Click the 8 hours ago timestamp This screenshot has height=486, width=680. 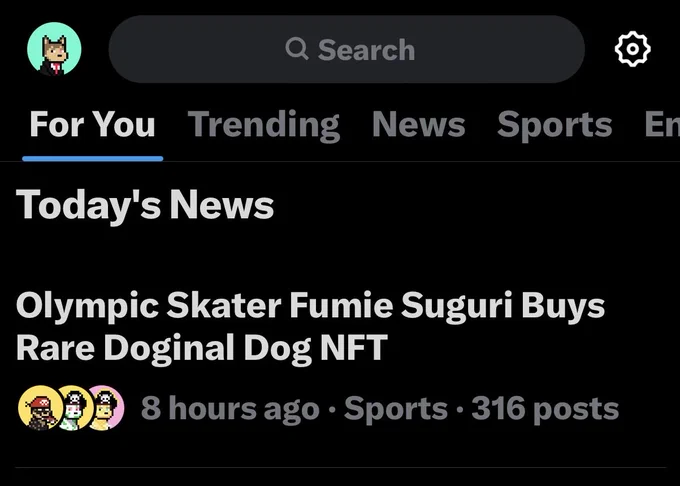pos(230,408)
